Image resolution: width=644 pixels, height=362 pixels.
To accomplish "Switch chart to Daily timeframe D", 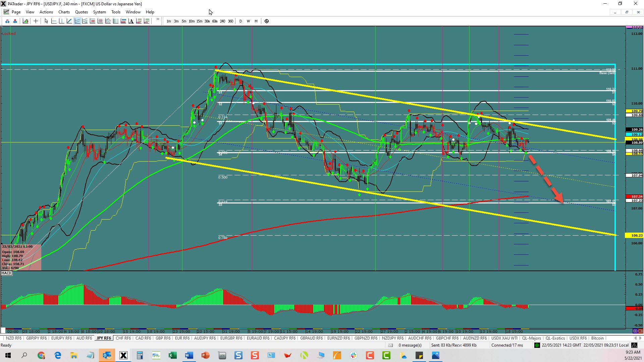I will pyautogui.click(x=240, y=21).
